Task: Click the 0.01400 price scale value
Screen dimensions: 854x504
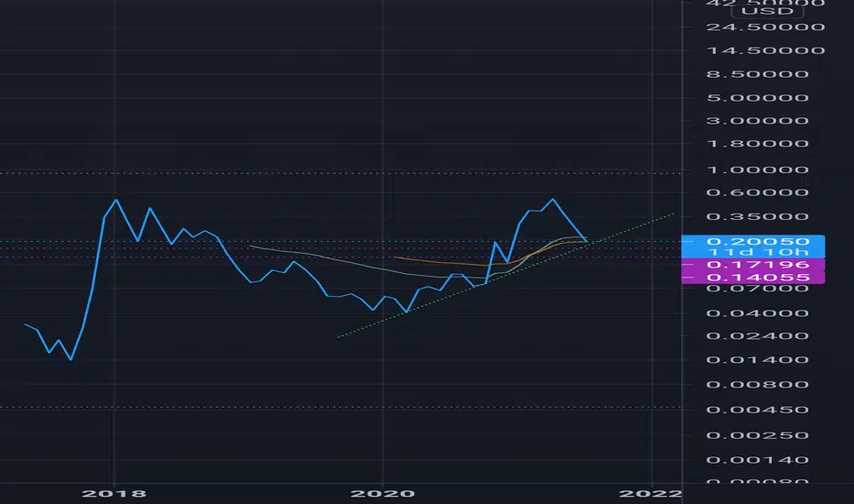Action: pos(757,359)
